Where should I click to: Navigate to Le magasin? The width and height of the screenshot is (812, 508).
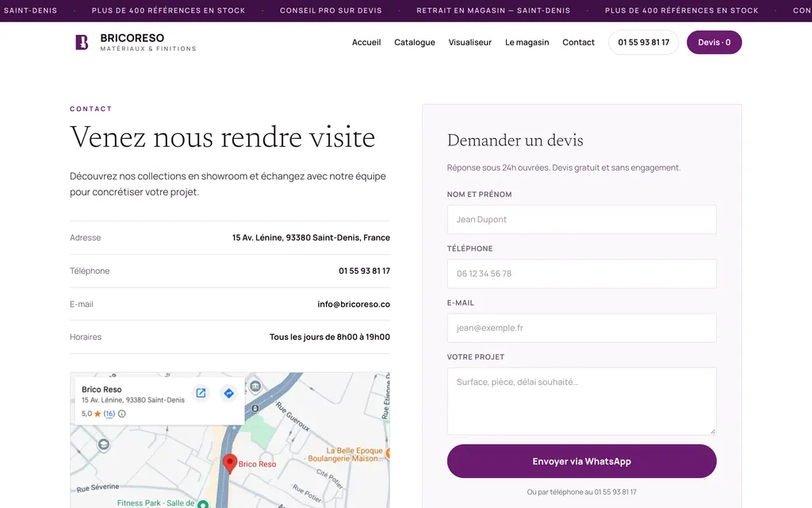527,43
